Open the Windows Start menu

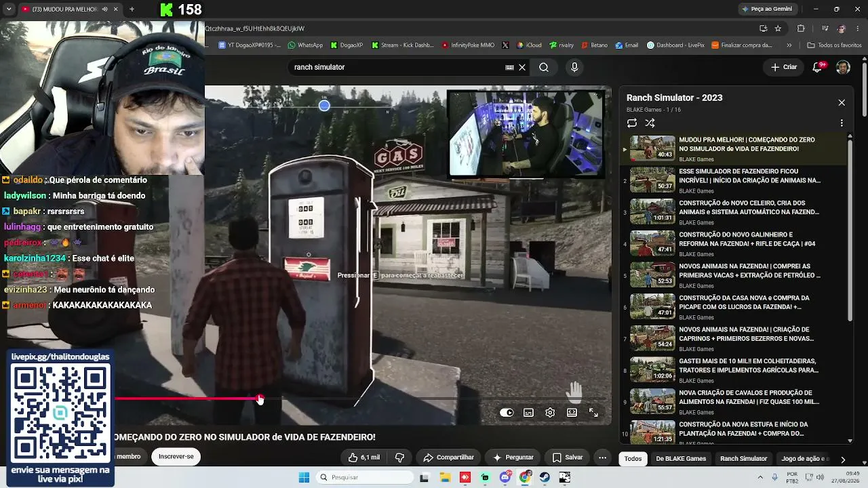coord(304,477)
